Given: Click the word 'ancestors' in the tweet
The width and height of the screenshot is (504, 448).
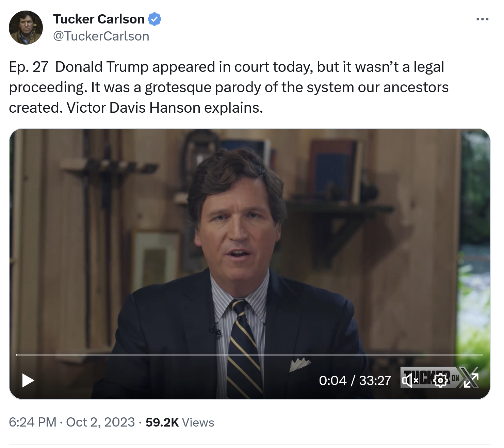Looking at the screenshot, I should click(x=416, y=87).
